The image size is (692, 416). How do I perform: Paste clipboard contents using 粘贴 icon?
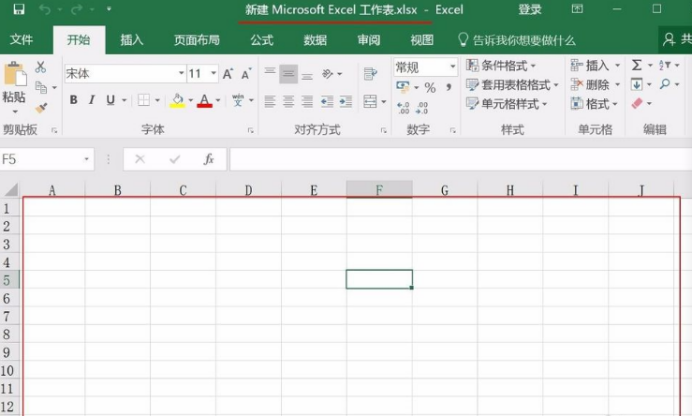[15, 74]
